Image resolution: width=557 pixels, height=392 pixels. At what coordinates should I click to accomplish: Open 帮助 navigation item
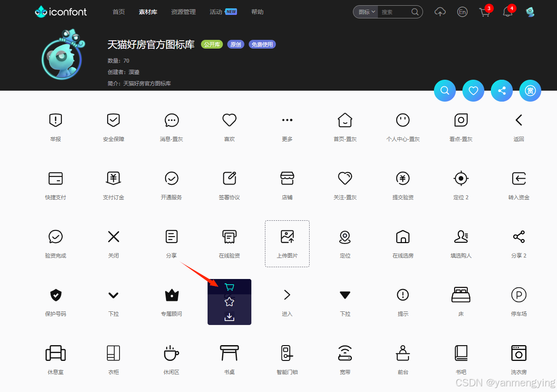(x=257, y=12)
